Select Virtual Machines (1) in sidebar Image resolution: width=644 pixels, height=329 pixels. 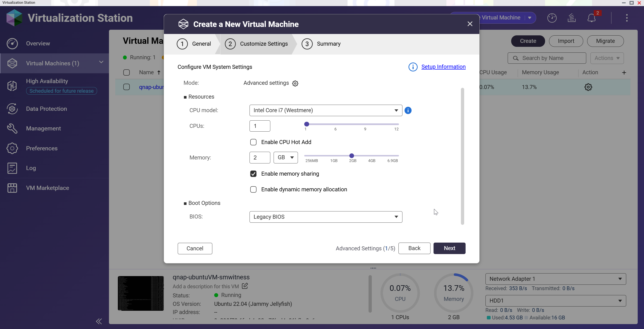54,63
